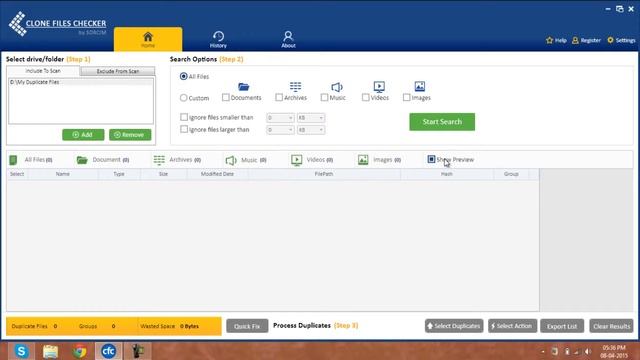Sort results by Name column
This screenshot has height=360, width=640.
[x=62, y=174]
